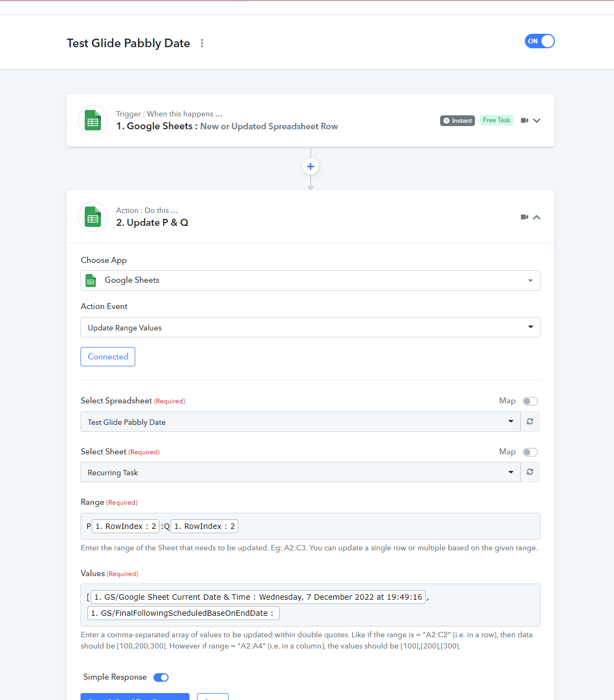Open the Select Spreadsheet dropdown
614x700 pixels.
pos(301,422)
